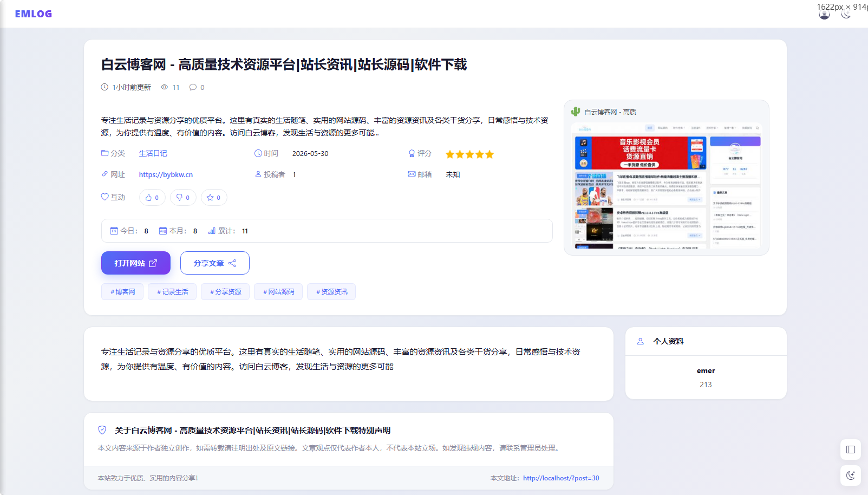Click the shield icon beside 特别声明
The width and height of the screenshot is (868, 495).
tap(102, 430)
